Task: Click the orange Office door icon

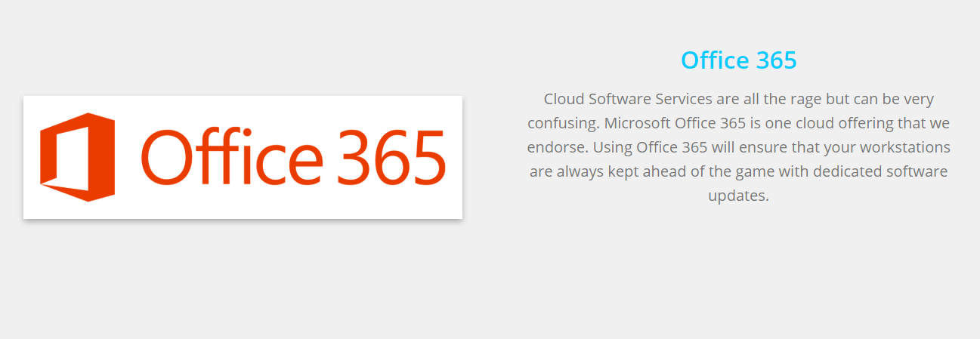Action: (77, 157)
